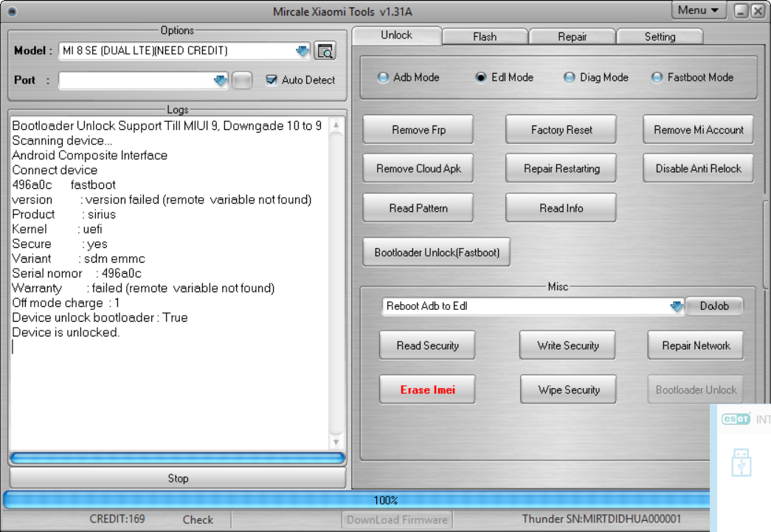Click the Write Security button
This screenshot has height=532, width=771.
pyautogui.click(x=567, y=345)
